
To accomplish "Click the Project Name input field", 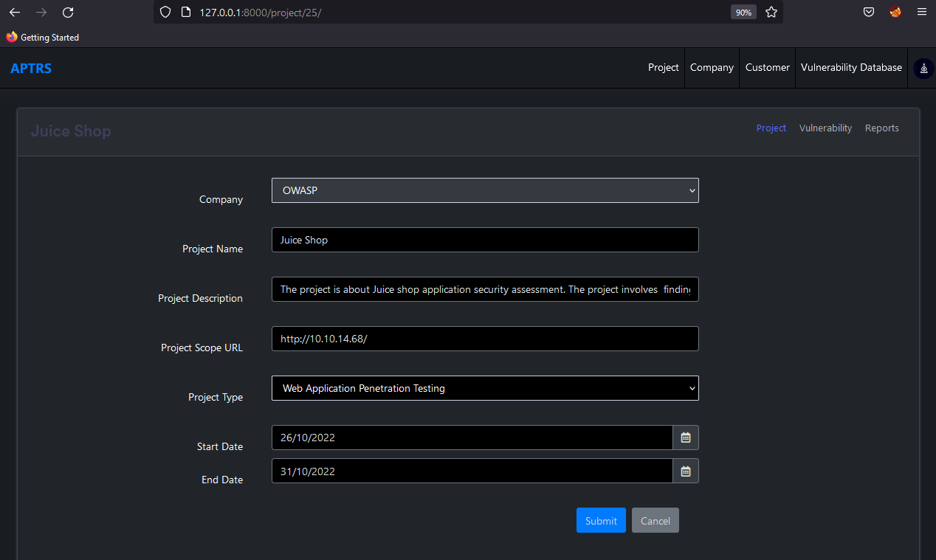I will coord(485,240).
